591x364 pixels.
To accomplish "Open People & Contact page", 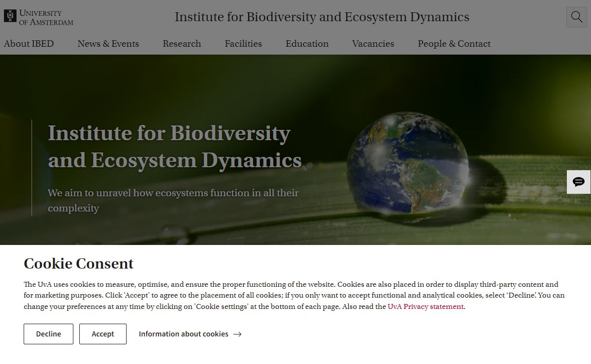I will pyautogui.click(x=454, y=44).
